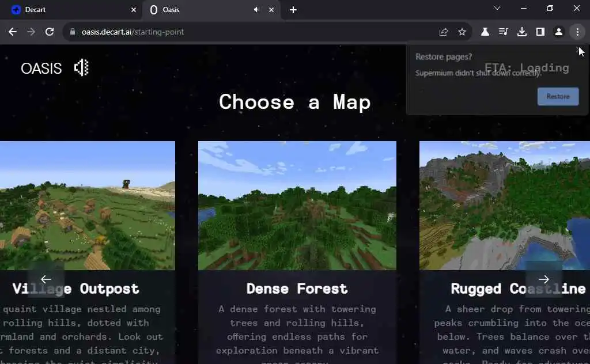Select the Oasis tab
The image size is (590, 364).
[211, 10]
